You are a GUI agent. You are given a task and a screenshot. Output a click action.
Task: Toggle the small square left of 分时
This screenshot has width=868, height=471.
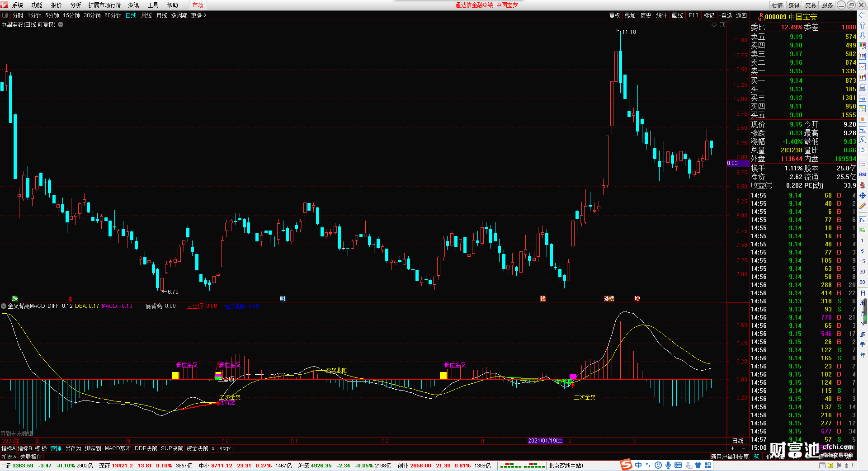tap(5, 15)
